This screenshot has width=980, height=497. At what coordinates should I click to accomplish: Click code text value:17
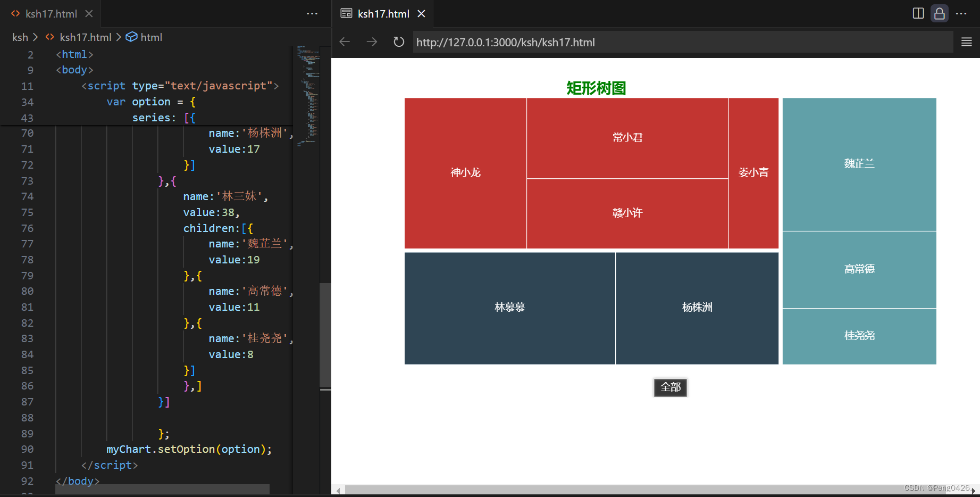click(x=234, y=149)
